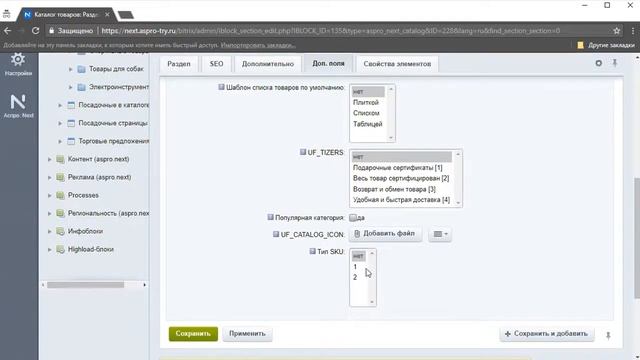Expand Электроинструмент tree node
The width and height of the screenshot is (640, 360).
(x=71, y=87)
